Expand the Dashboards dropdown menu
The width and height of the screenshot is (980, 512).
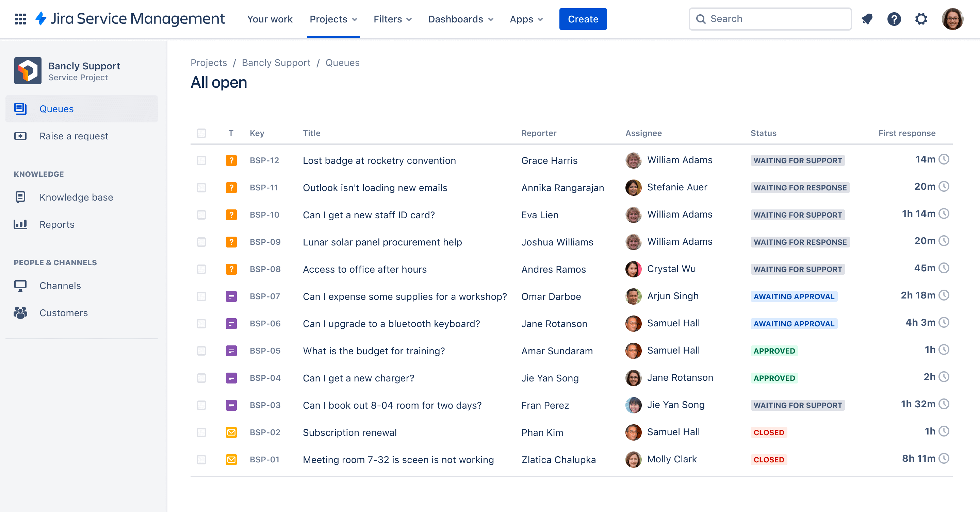point(460,19)
